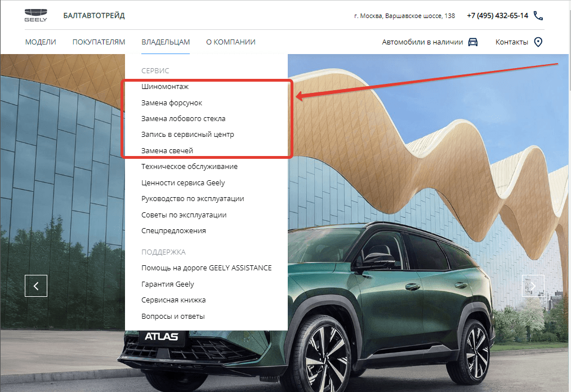This screenshot has height=392, width=571.
Task: Click the car icon beside Автомобили в наличии
Action: tap(472, 42)
